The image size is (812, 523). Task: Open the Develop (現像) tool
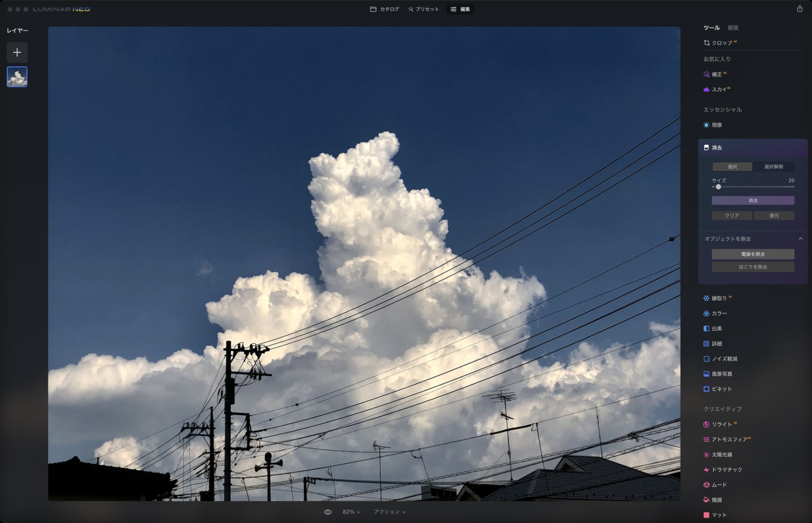(x=716, y=125)
